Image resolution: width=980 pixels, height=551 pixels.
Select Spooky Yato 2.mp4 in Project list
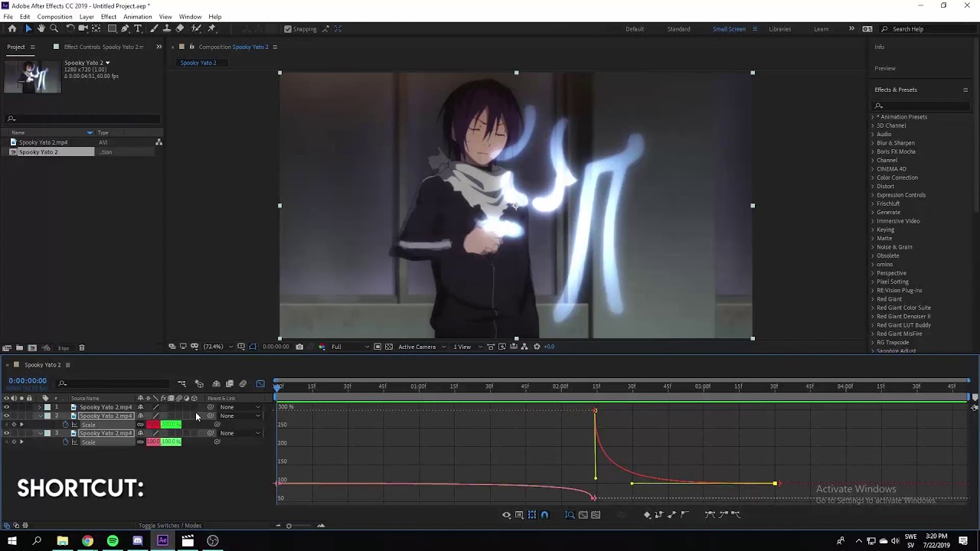(x=43, y=142)
